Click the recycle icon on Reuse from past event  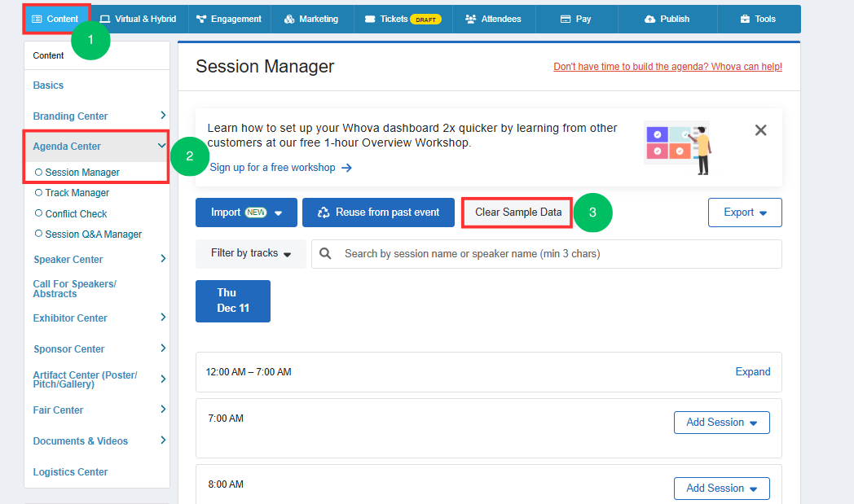tap(324, 213)
